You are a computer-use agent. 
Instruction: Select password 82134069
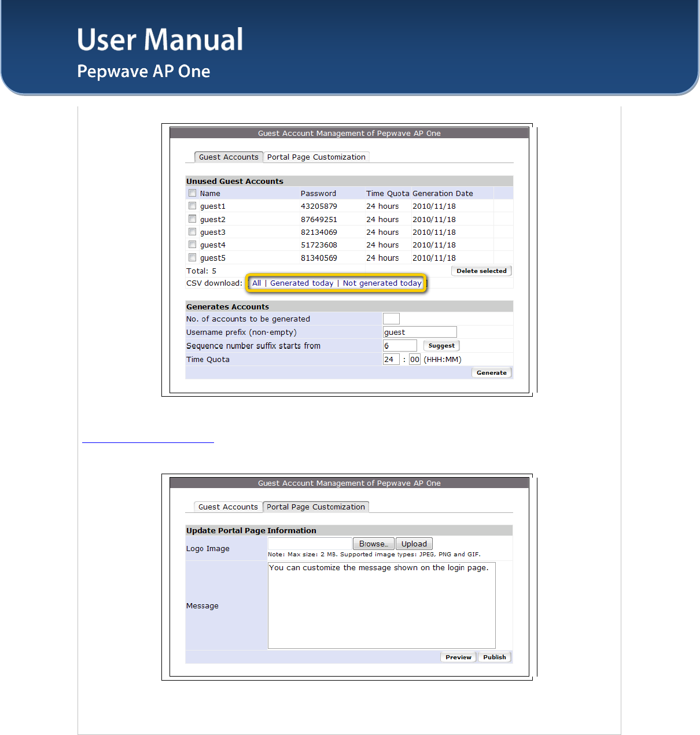[x=319, y=232]
